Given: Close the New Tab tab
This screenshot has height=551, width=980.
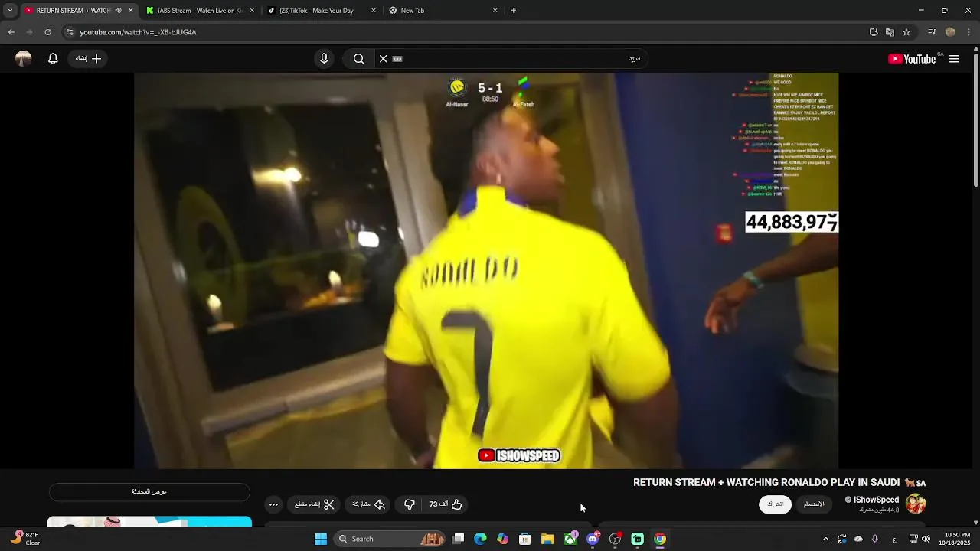Looking at the screenshot, I should [x=495, y=11].
